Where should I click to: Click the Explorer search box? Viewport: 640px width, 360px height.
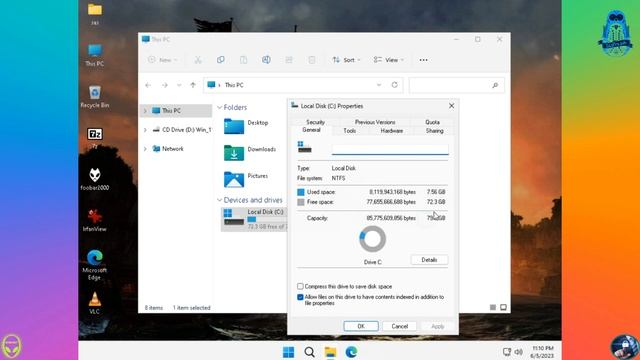[x=456, y=85]
